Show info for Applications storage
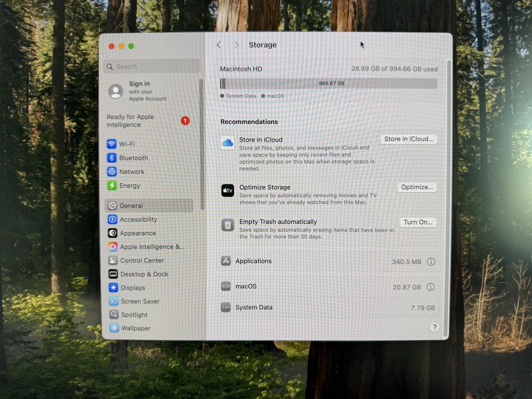The width and height of the screenshot is (532, 399). pos(431,262)
